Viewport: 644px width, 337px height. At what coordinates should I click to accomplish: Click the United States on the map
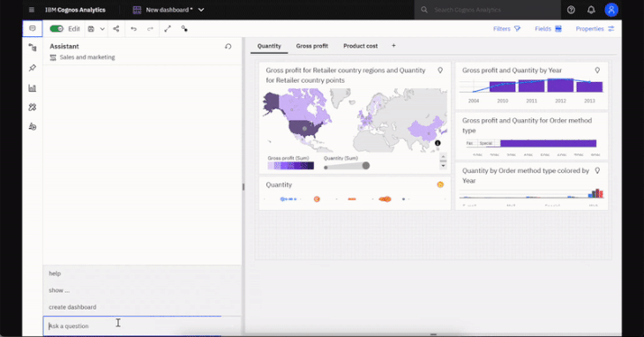click(x=304, y=128)
